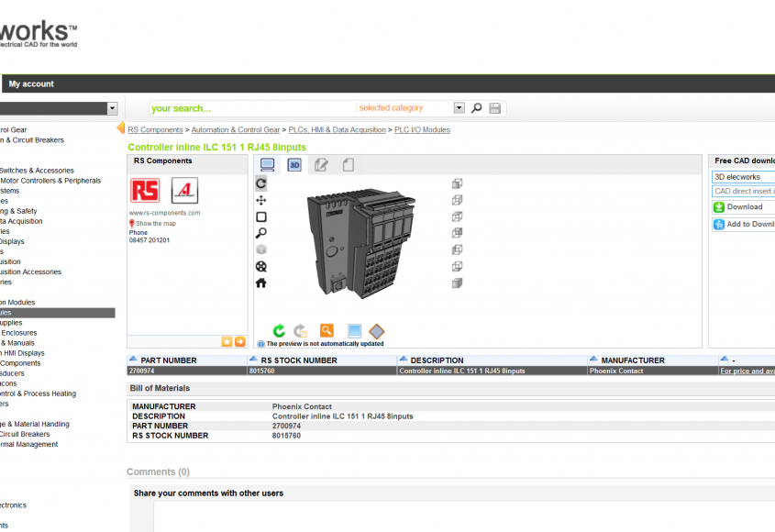
Task: Sort by PART NUMBER column
Action: (169, 360)
